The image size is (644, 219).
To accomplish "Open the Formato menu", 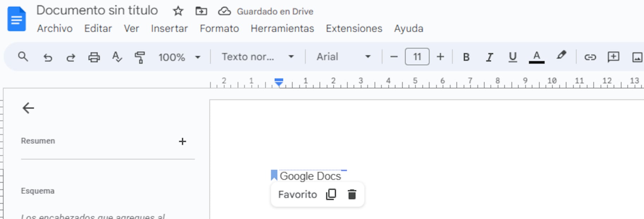I will pos(219,29).
